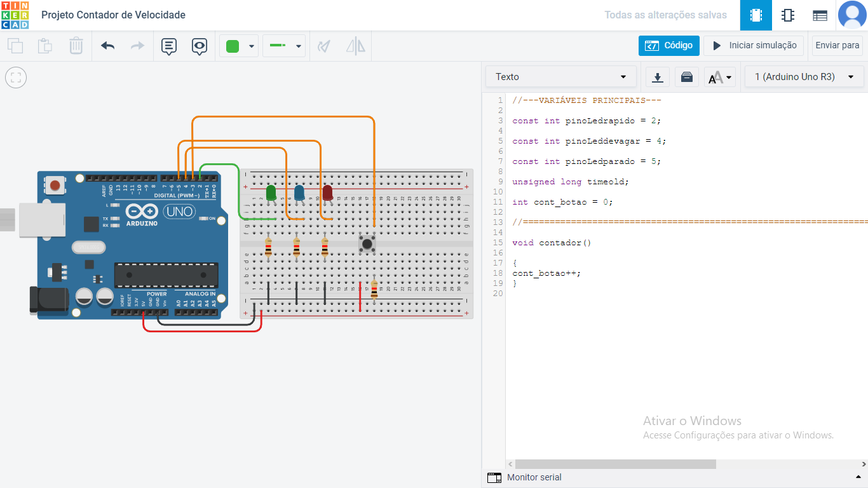Click the zoom to fit icon
This screenshot has width=868, height=488.
(x=16, y=78)
